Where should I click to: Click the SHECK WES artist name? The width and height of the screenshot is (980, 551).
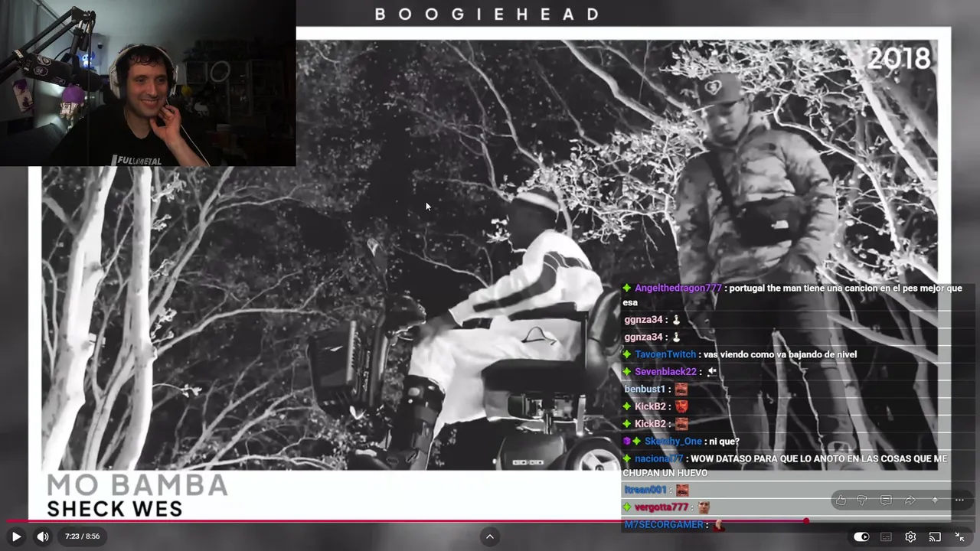point(115,509)
